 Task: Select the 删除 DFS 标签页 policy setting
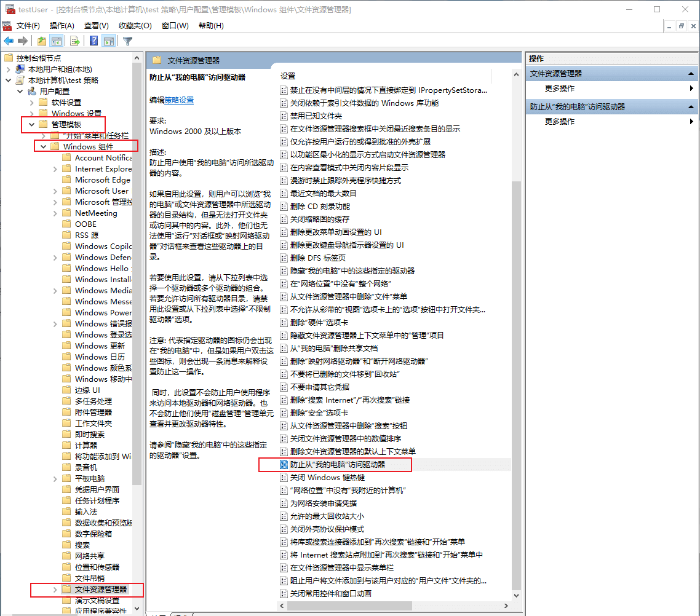click(317, 258)
